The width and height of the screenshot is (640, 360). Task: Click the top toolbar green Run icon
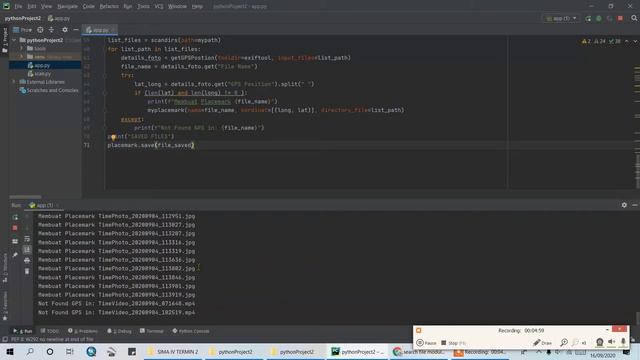(x=588, y=18)
